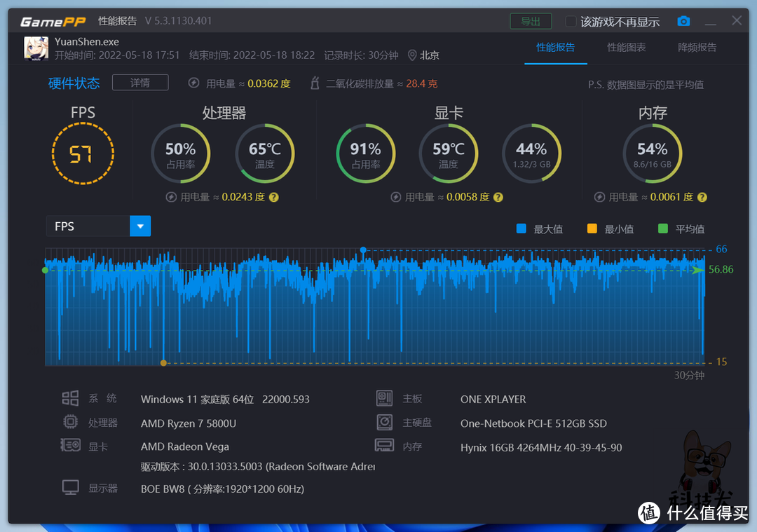
Task: Open the FPS chart metric dropdown arrow
Action: [x=140, y=226]
